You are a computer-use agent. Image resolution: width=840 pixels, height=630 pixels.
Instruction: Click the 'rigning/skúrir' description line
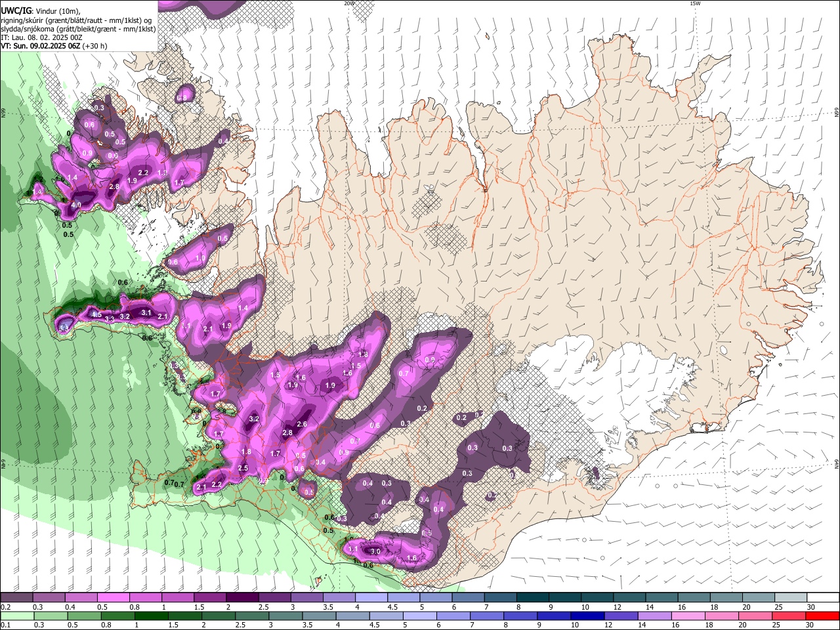click(x=75, y=20)
